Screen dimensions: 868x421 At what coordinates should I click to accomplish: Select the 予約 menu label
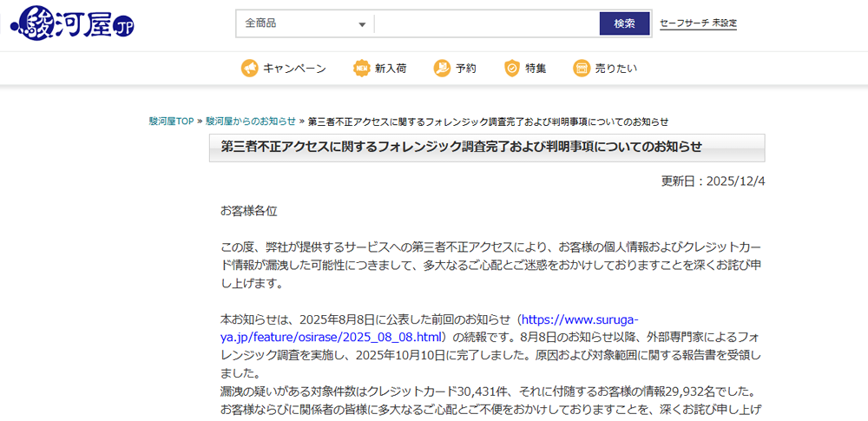(466, 69)
